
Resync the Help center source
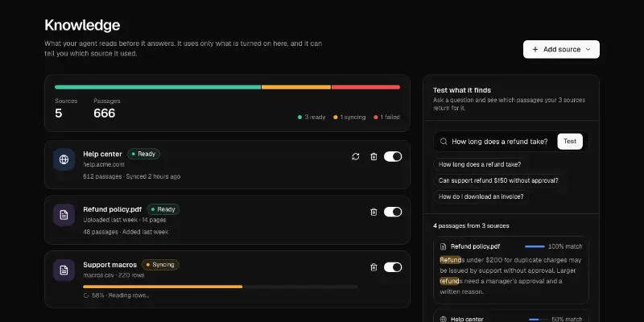click(x=356, y=156)
